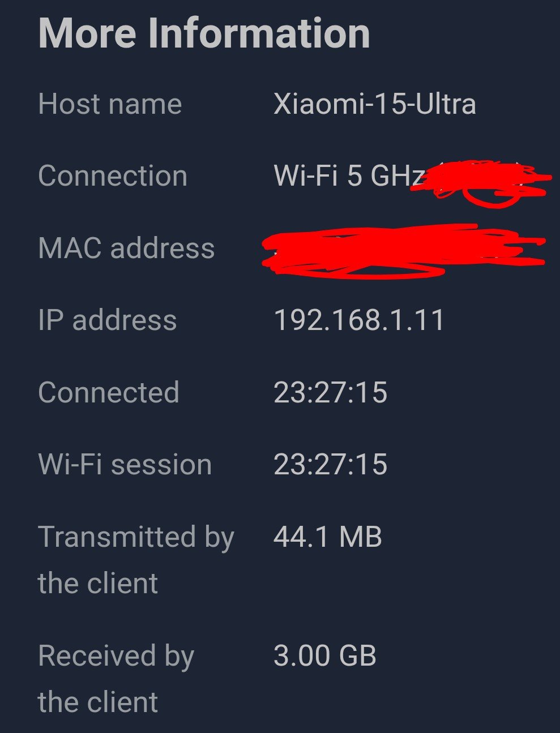
Task: Click the IP address label
Action: (x=108, y=320)
